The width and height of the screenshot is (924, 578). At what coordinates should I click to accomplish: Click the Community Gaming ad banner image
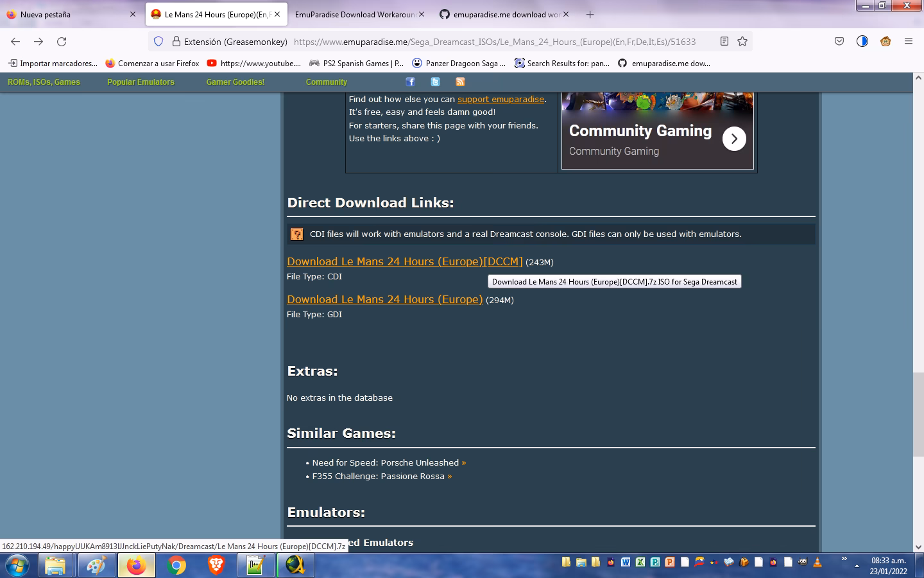click(658, 131)
